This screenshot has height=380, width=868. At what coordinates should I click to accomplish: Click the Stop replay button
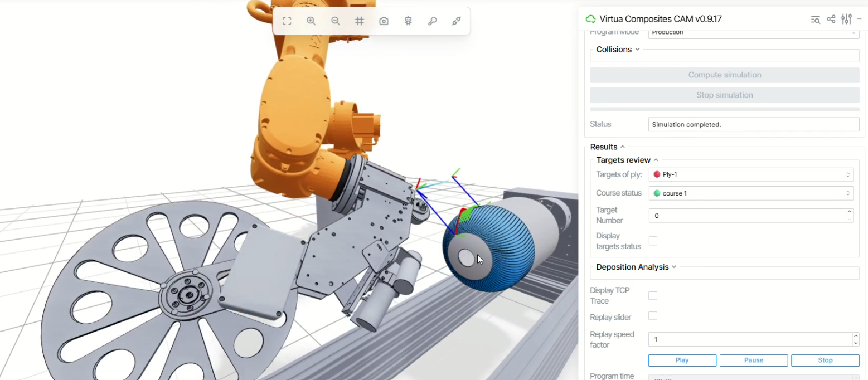[825, 360]
